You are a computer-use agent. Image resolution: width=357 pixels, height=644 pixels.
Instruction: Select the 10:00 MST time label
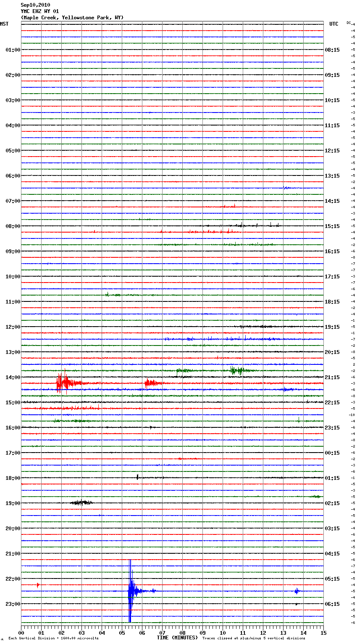pos(13,277)
